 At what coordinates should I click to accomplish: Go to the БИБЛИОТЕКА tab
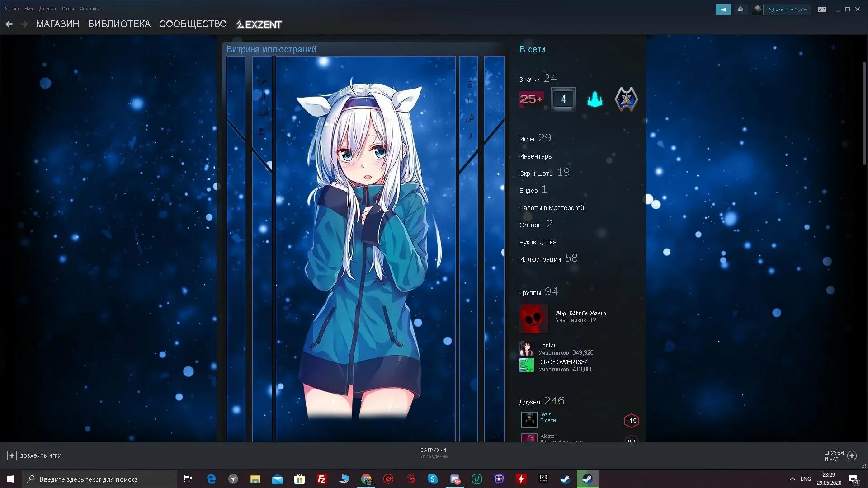(119, 24)
